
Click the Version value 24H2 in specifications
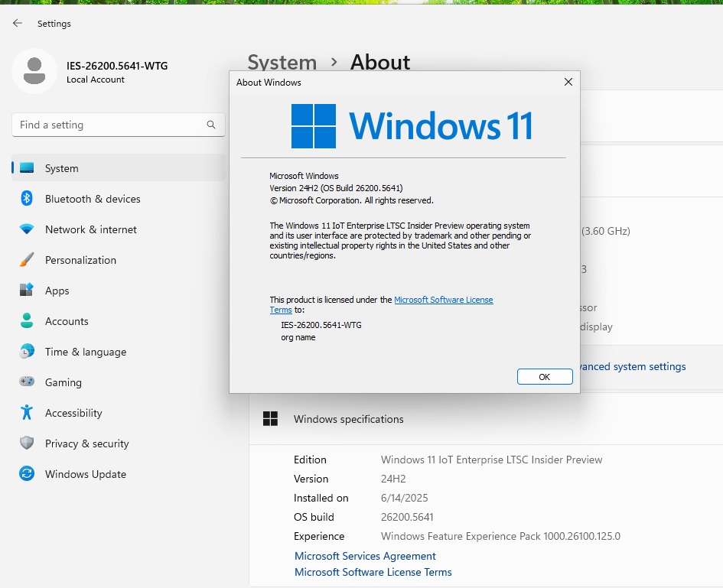coord(393,479)
